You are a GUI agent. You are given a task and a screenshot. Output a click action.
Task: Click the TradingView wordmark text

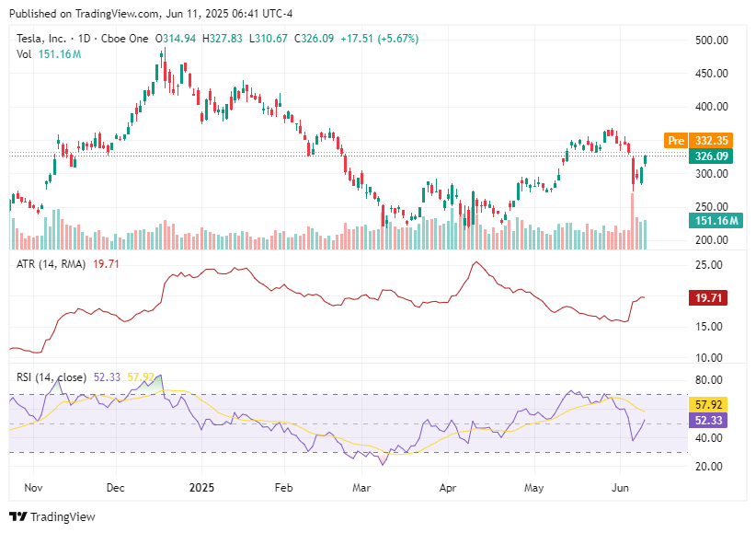point(63,517)
